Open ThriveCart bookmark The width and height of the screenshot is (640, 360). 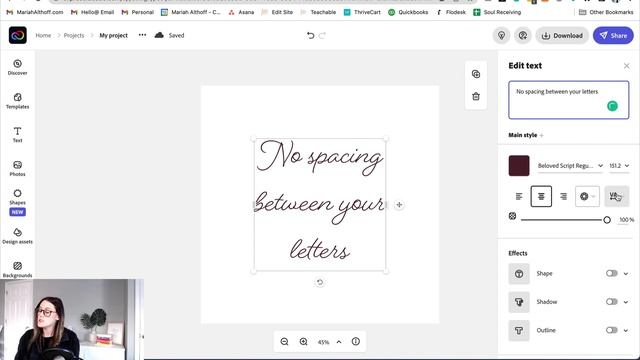coord(362,12)
